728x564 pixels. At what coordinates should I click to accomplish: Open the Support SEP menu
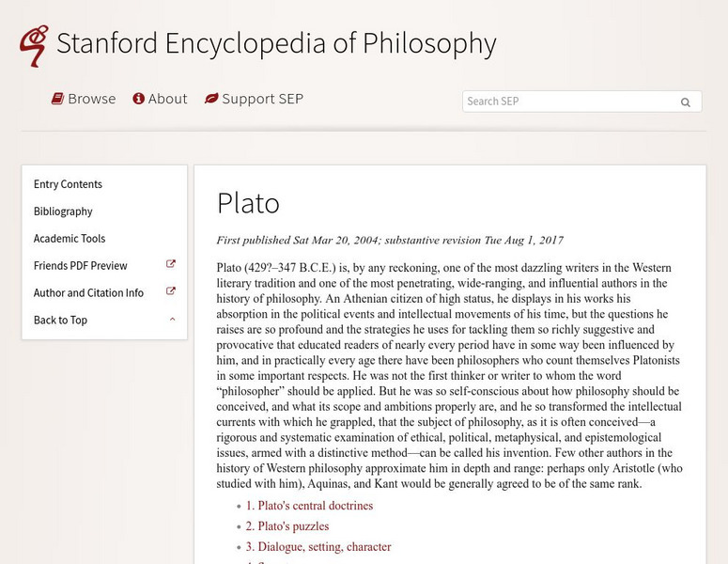pyautogui.click(x=254, y=99)
